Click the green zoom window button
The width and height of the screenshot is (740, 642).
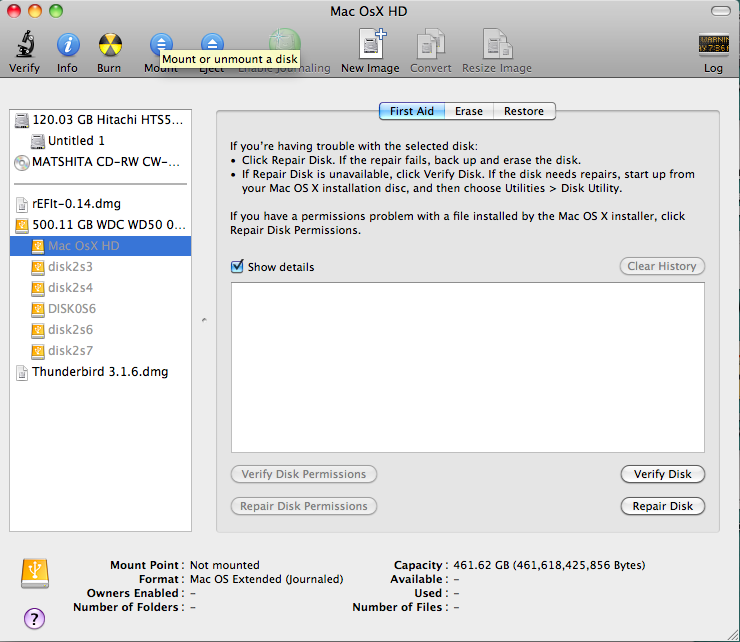pyautogui.click(x=56, y=11)
